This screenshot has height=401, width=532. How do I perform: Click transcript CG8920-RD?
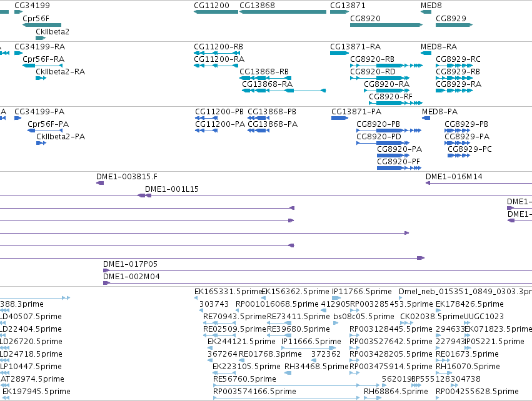373,72
